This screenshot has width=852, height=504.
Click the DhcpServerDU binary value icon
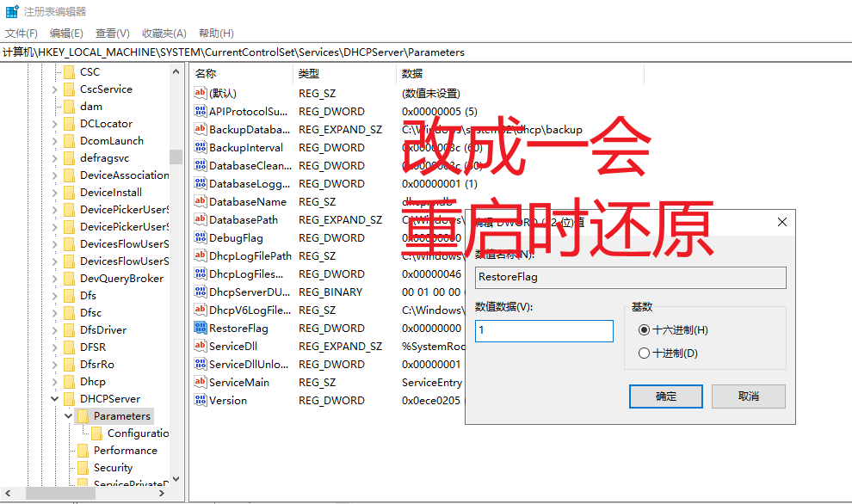coord(200,292)
